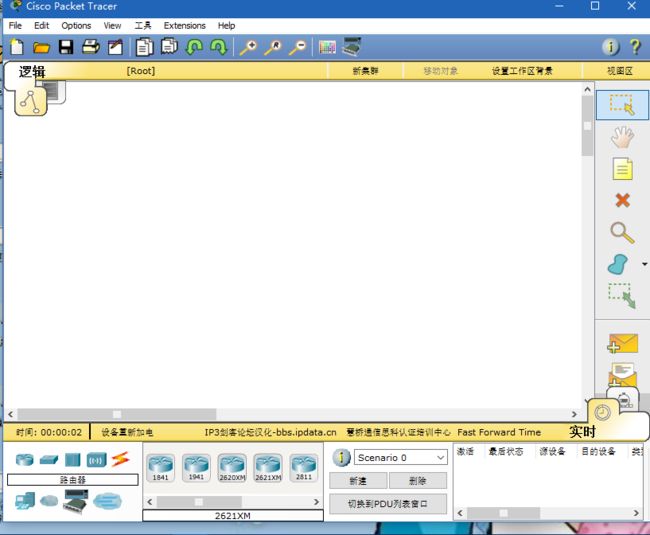The height and width of the screenshot is (535, 650).
Task: Open the network information icon in toolbar
Action: tap(611, 47)
